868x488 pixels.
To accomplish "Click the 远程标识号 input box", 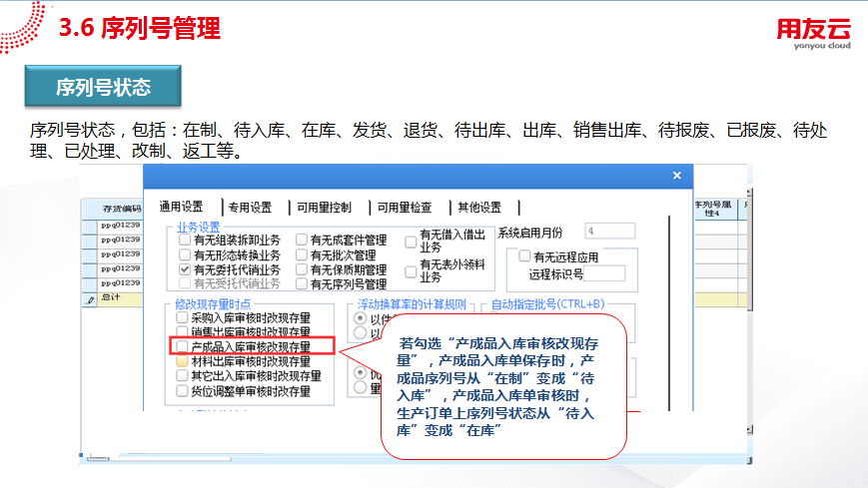I will click(604, 273).
